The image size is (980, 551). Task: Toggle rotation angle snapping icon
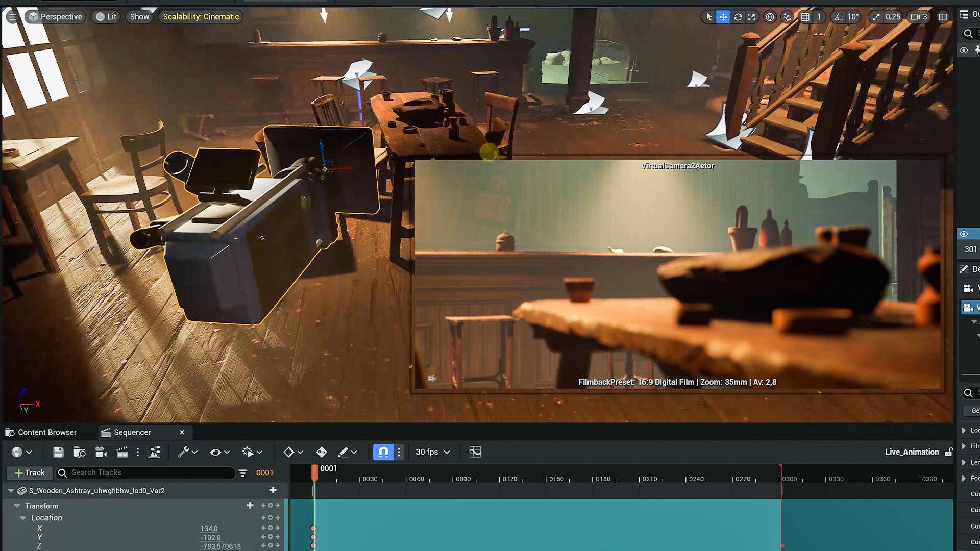click(x=838, y=17)
